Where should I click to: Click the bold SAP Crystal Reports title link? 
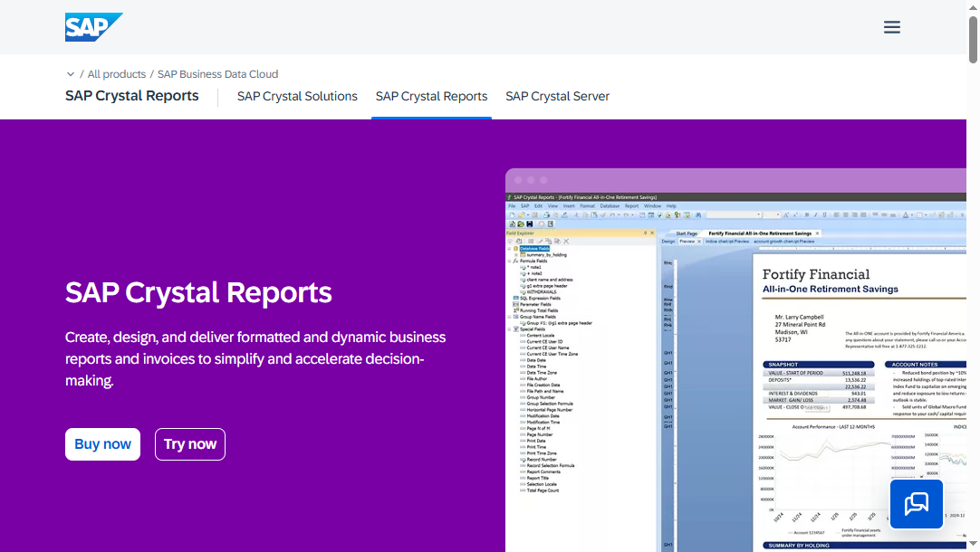pos(132,96)
